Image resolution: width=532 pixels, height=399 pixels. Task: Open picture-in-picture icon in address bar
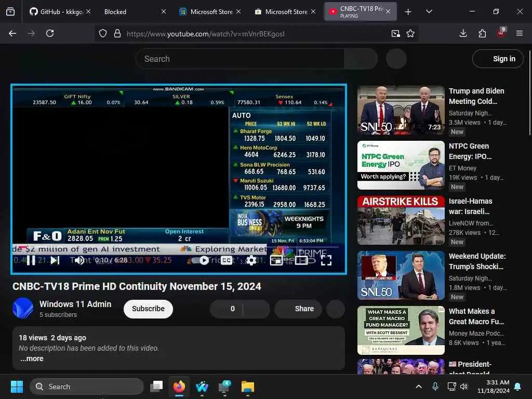pos(395,33)
